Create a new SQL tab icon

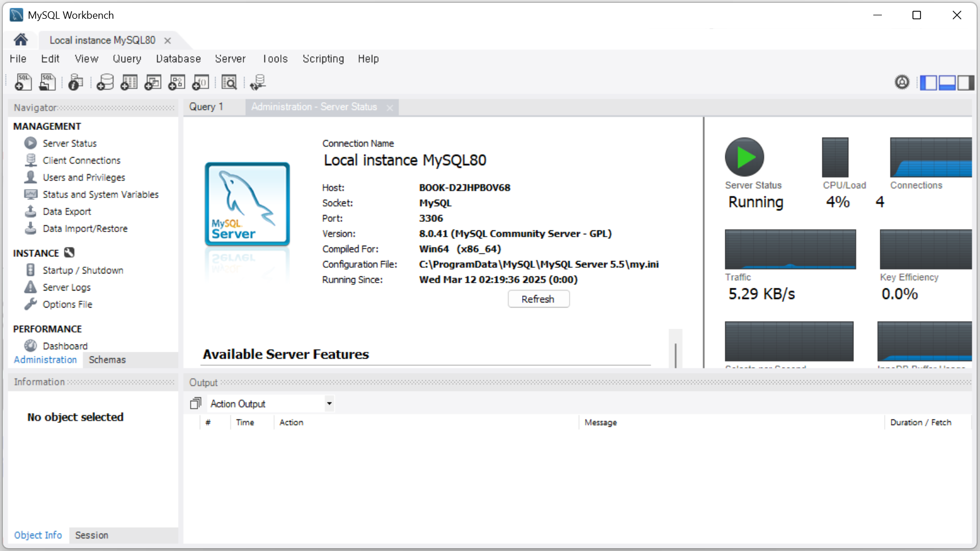pyautogui.click(x=23, y=82)
